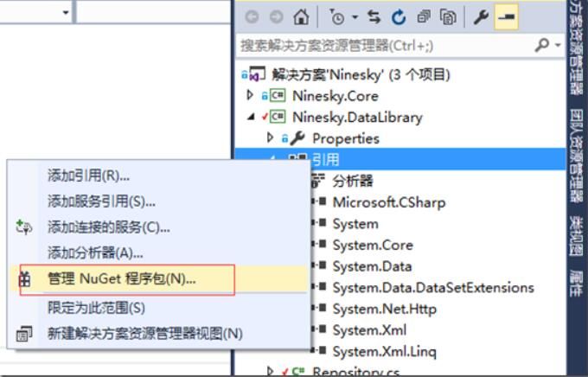
Task: Click the Ninesky.DataLibrary C# project icon
Action: 278,117
